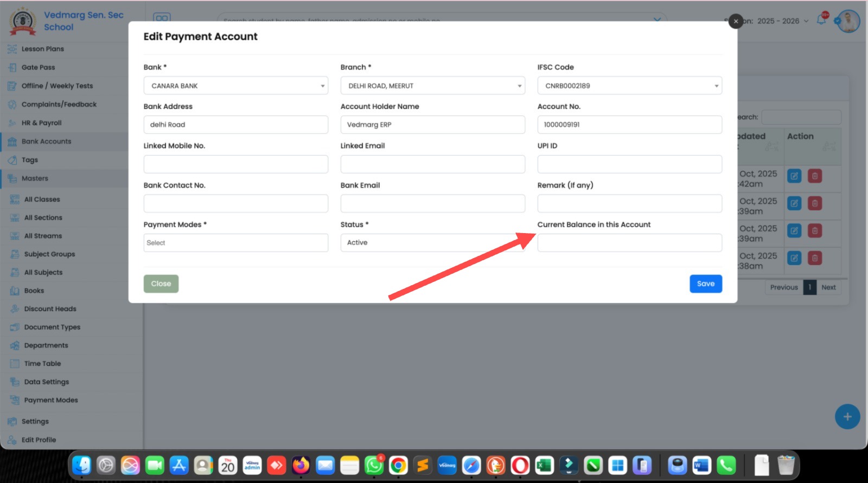Click the Account Holder Name field
This screenshot has height=483, width=868.
click(433, 125)
